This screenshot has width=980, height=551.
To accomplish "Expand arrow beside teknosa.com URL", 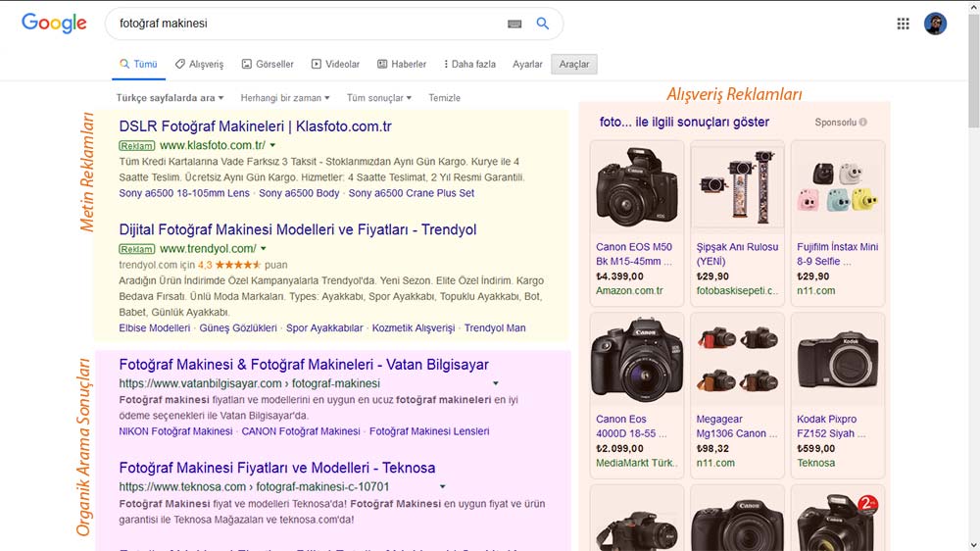I will coord(443,486).
